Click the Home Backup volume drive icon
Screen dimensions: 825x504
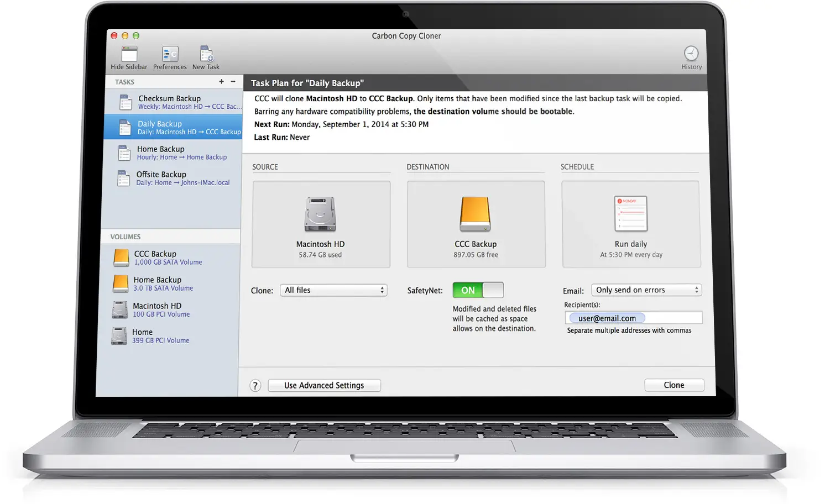coord(121,283)
